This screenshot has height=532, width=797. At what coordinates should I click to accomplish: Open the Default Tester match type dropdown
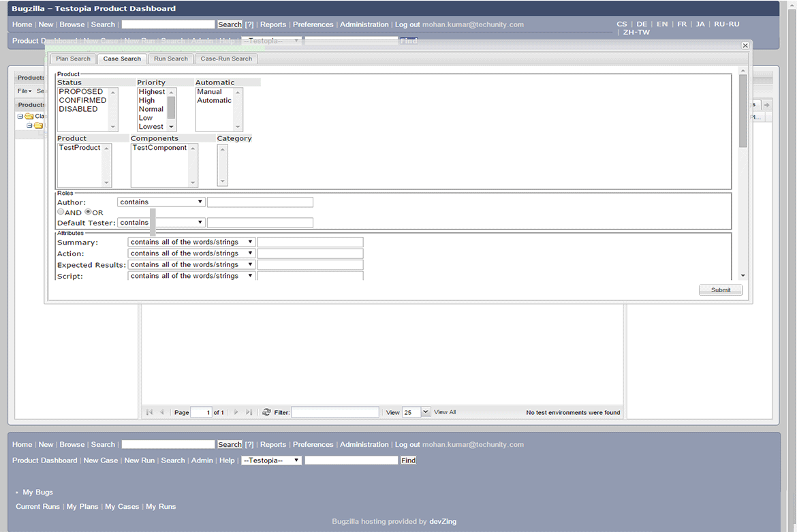(161, 223)
